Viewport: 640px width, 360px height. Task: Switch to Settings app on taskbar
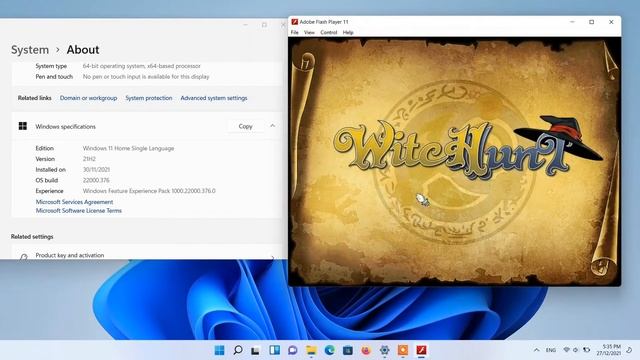[384, 350]
